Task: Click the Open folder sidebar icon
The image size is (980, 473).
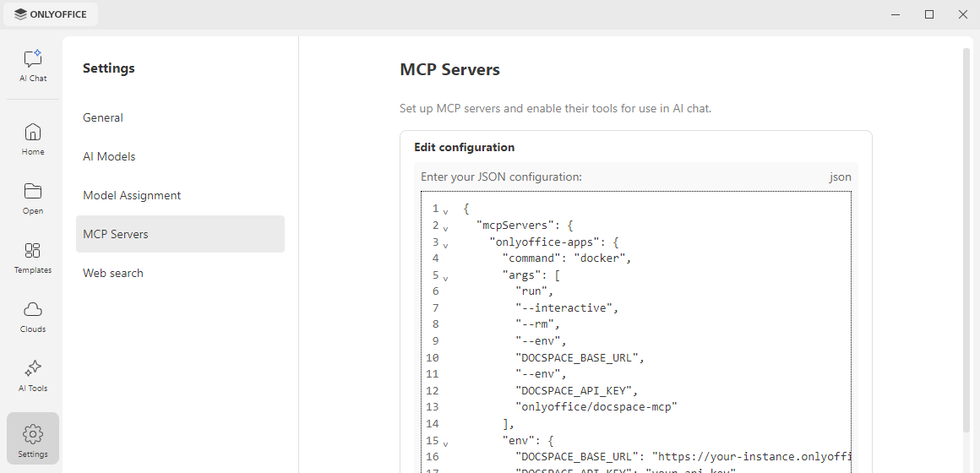Action: (32, 198)
